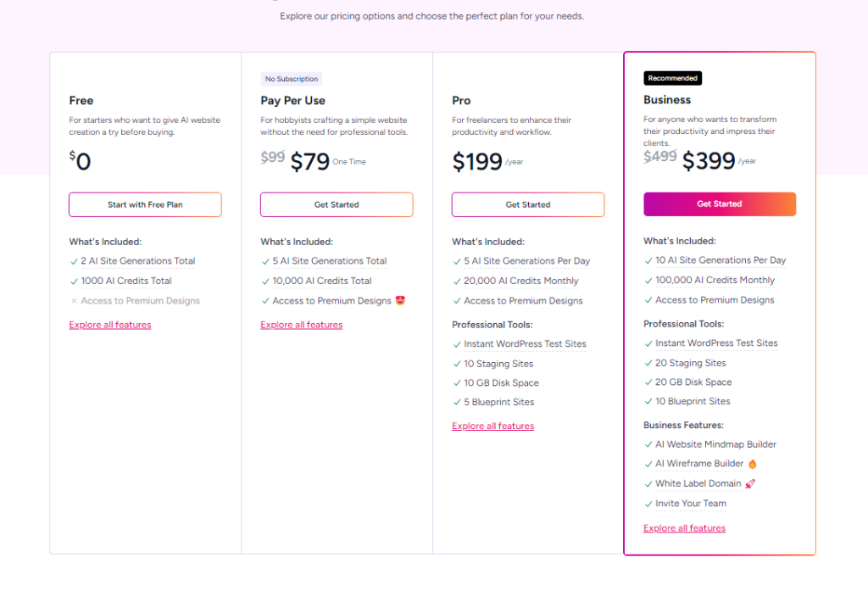
Task: Click the X icon beside Free Premium Designs
Action: [74, 301]
